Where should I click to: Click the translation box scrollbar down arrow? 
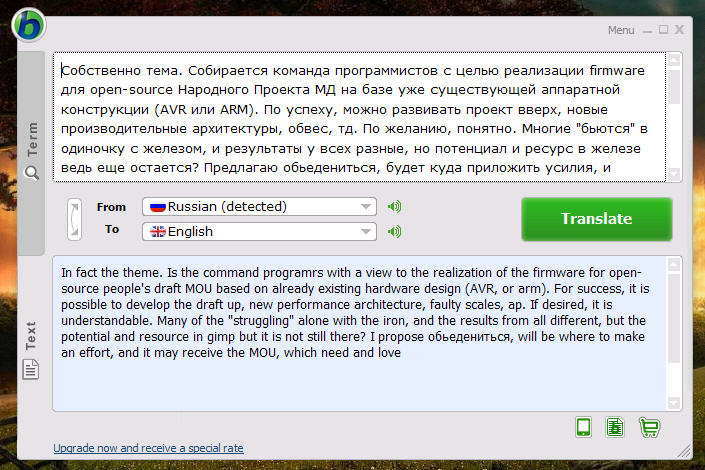coord(674,403)
